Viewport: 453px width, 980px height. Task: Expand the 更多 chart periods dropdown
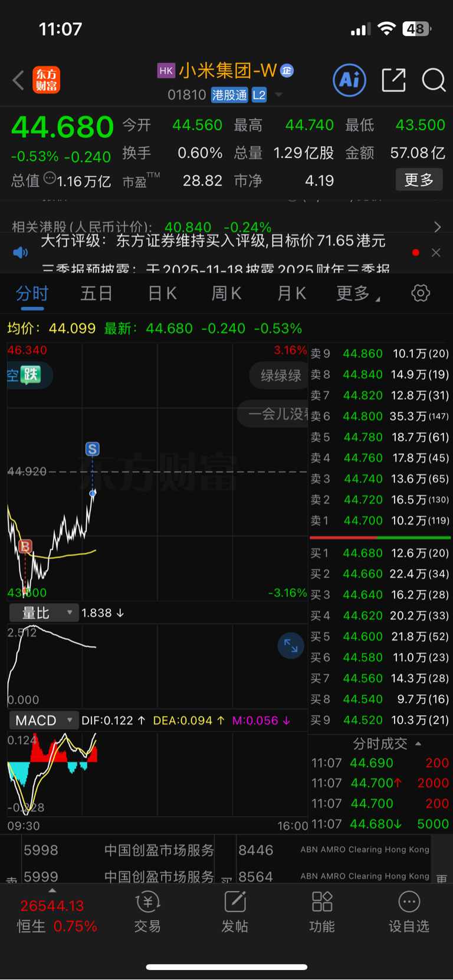point(357,293)
